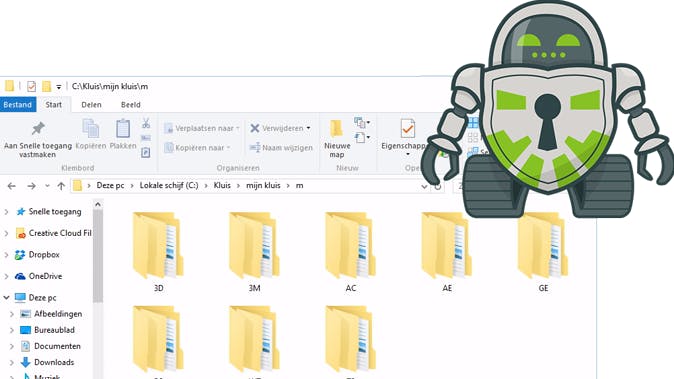The width and height of the screenshot is (674, 379).
Task: Click the Forward navigation arrow
Action: [31, 186]
